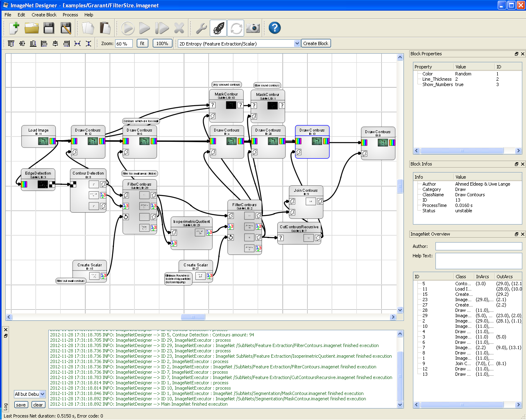
Task: Click the Center vertically alignment icon
Action: click(22, 43)
